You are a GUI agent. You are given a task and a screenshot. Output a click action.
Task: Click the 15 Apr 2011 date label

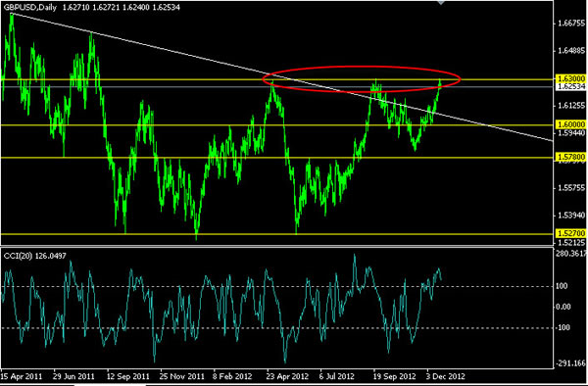coord(22,376)
